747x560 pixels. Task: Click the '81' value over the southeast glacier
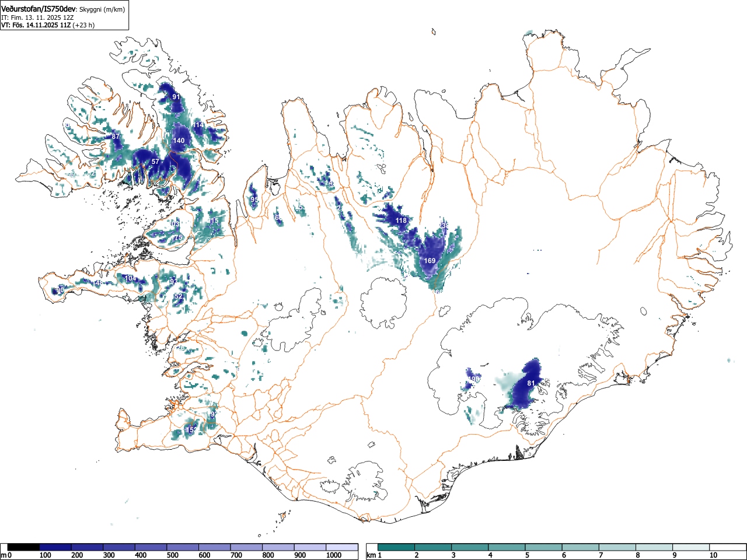pyautogui.click(x=531, y=383)
